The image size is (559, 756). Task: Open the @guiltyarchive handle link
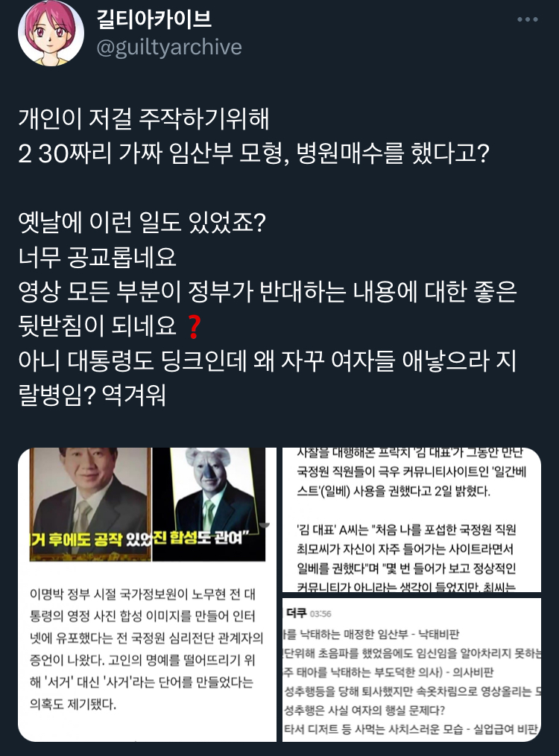[169, 47]
